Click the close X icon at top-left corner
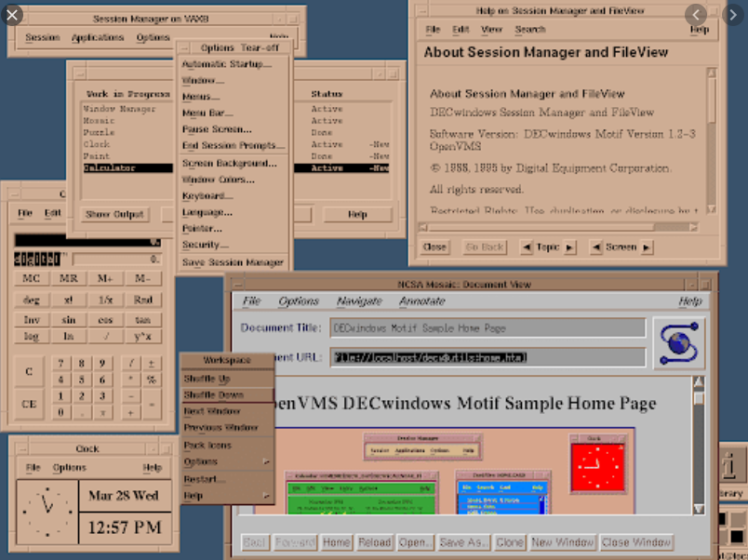The image size is (748, 560). pyautogui.click(x=12, y=15)
